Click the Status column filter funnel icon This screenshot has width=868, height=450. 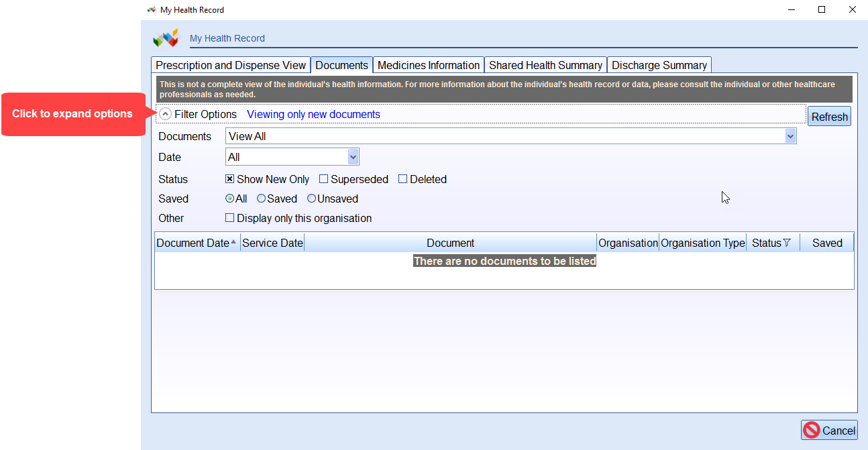pyautogui.click(x=787, y=243)
